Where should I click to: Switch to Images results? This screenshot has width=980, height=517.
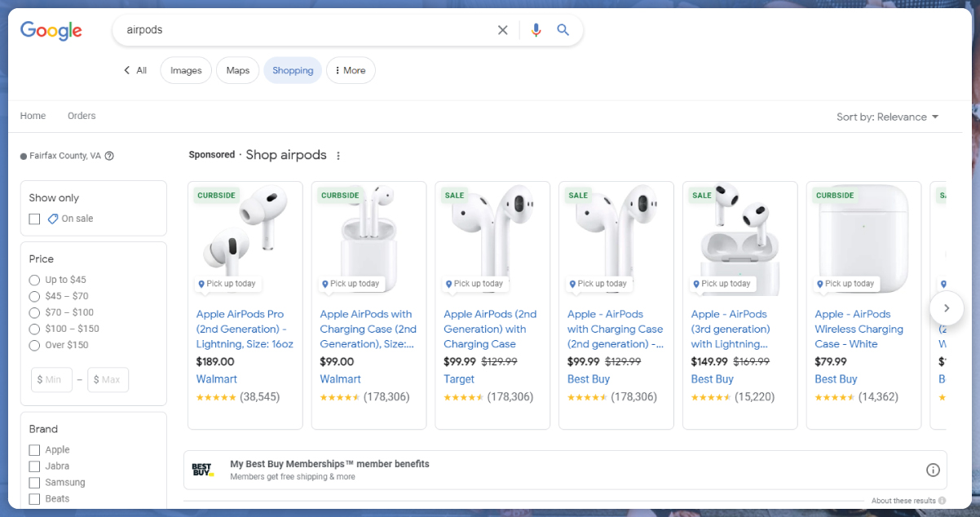(x=186, y=70)
